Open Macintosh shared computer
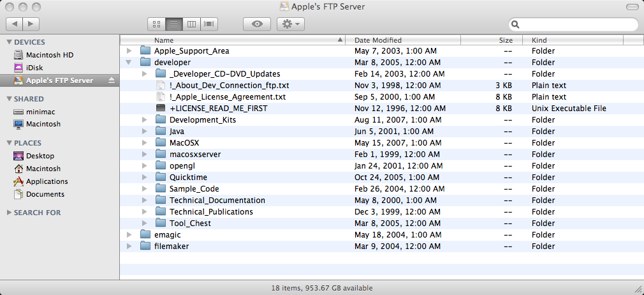The height and width of the screenshot is (295, 644). coord(59,124)
